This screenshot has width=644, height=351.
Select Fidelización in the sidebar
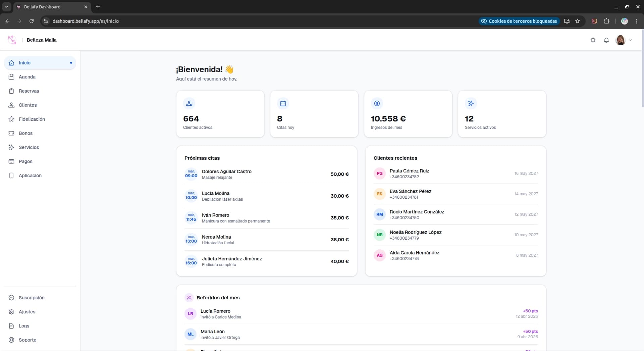tap(32, 119)
